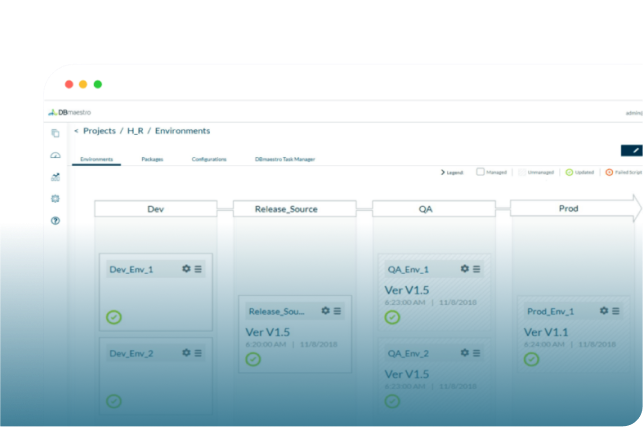Open Prod_Env_1 hamburger menu
This screenshot has height=427, width=643.
pyautogui.click(x=616, y=311)
